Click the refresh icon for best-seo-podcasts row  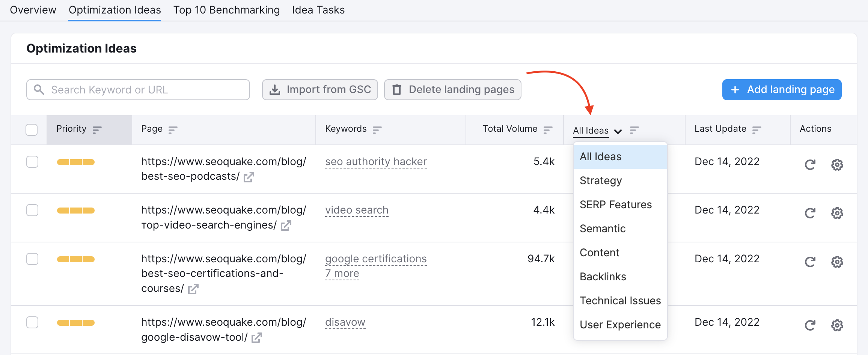(810, 165)
